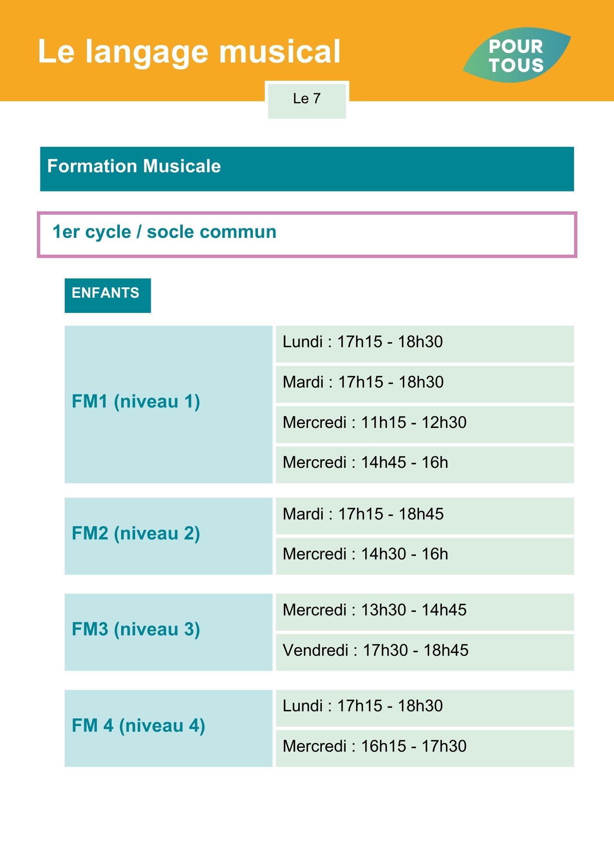Click the ENFANTS tag
Image resolution: width=614 pixels, height=868 pixels.
[108, 296]
